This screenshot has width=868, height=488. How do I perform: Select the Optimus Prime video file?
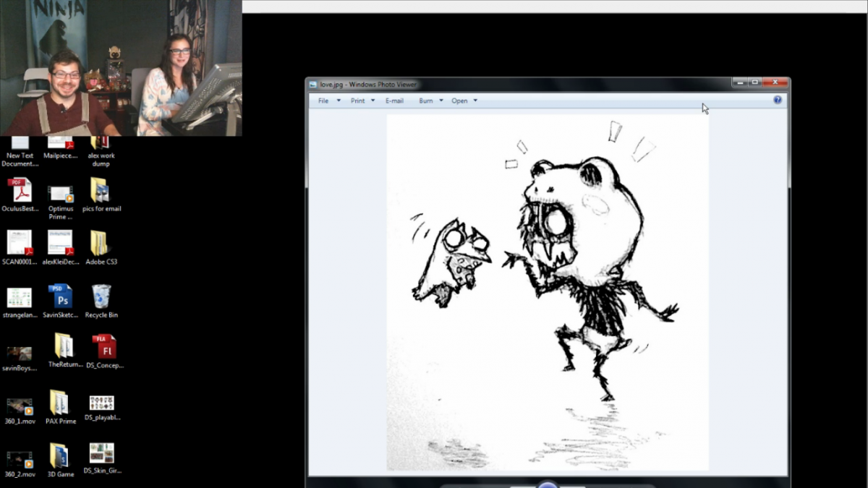(60, 193)
